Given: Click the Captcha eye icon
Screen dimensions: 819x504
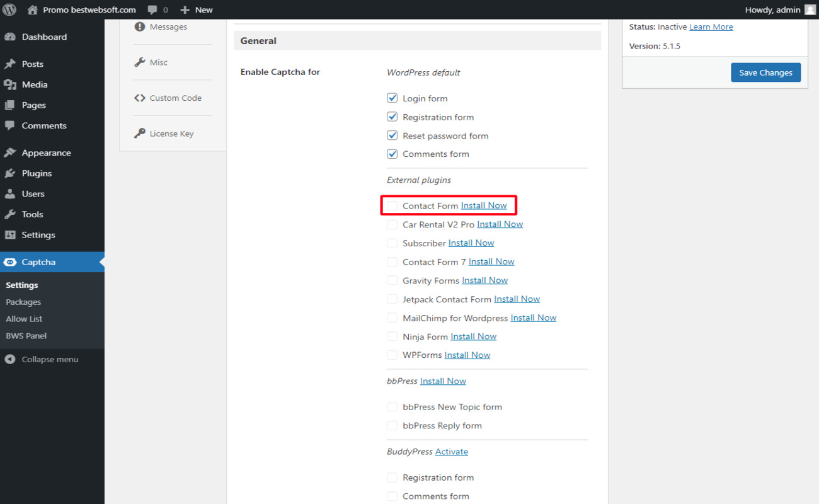Looking at the screenshot, I should click(x=10, y=262).
